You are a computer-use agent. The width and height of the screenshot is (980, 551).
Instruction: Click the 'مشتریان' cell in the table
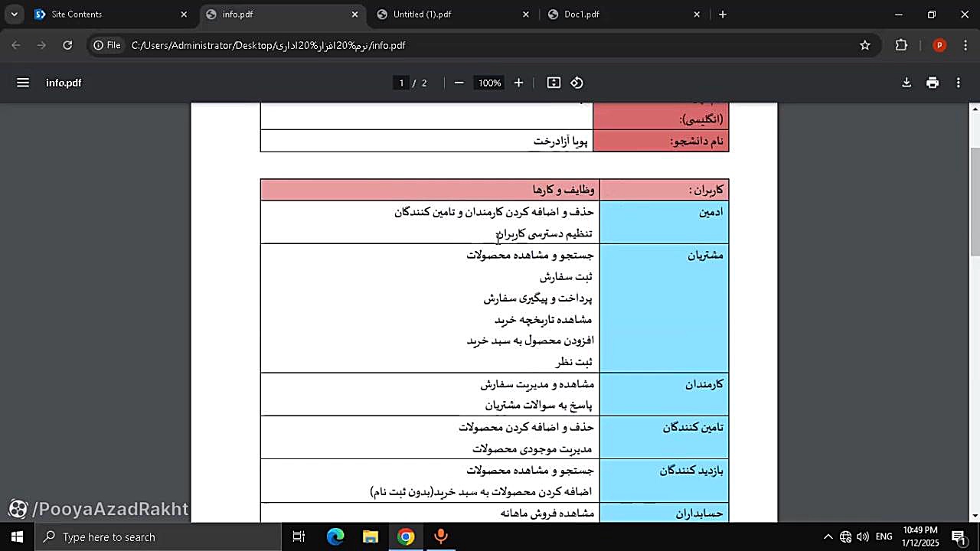coord(664,308)
